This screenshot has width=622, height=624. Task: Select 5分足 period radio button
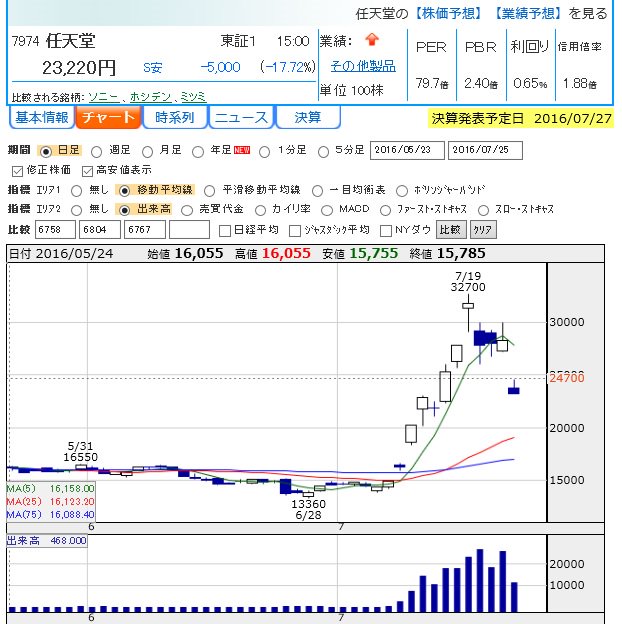coord(323,152)
